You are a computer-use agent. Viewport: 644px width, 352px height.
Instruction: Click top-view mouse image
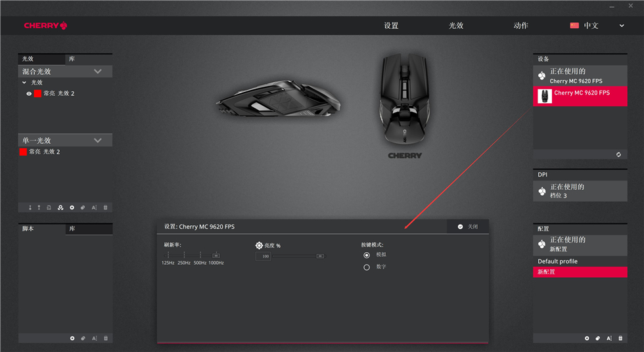point(405,99)
